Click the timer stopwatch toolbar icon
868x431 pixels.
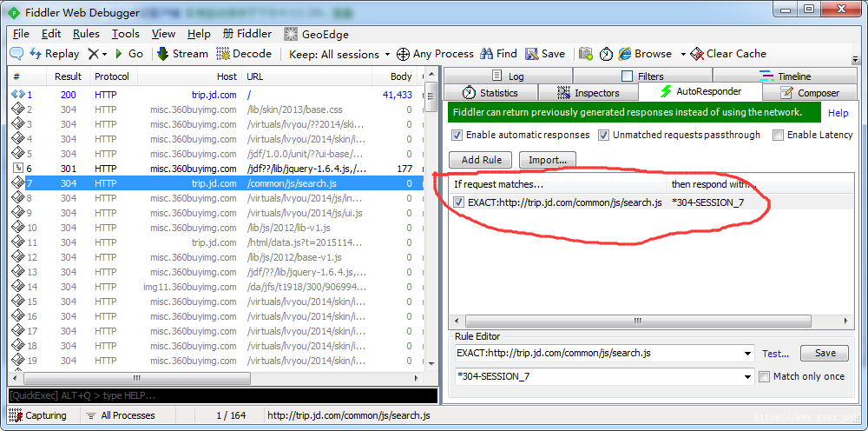point(607,54)
